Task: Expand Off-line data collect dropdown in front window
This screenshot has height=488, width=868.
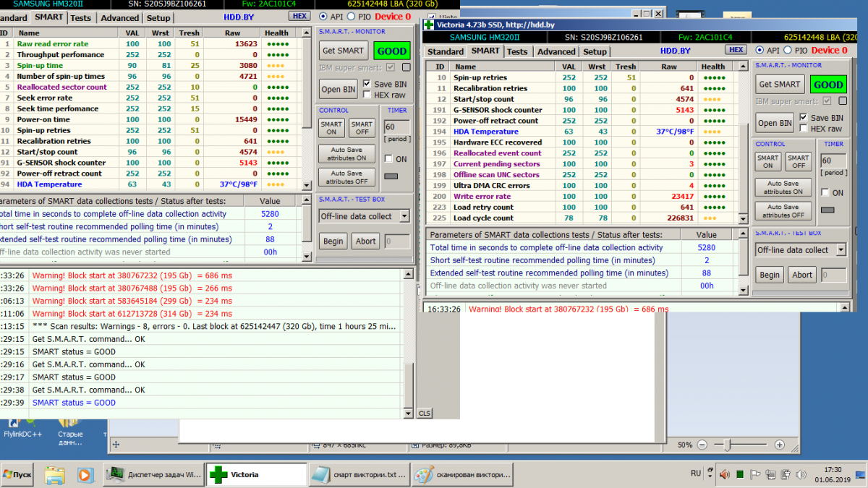Action: 841,250
